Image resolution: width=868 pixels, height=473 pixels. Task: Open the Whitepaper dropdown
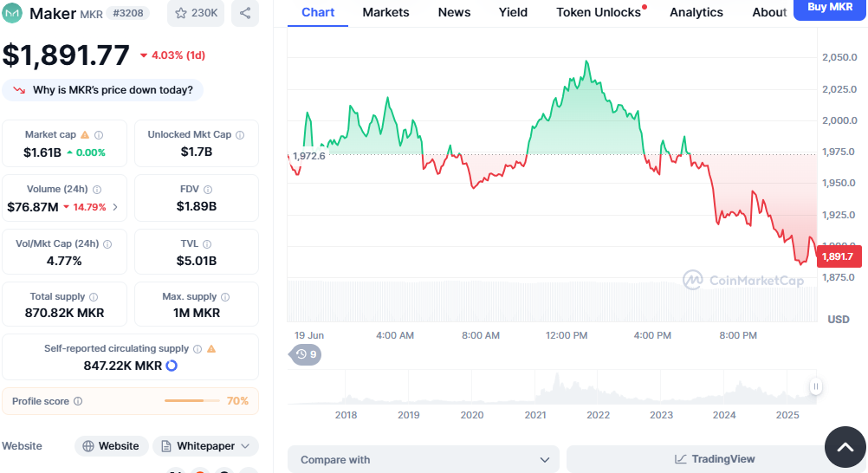pos(205,446)
